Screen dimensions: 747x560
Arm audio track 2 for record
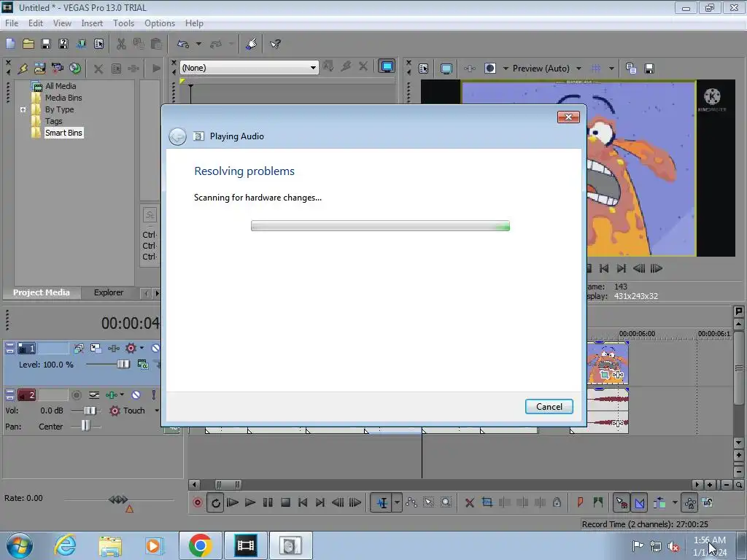point(76,394)
